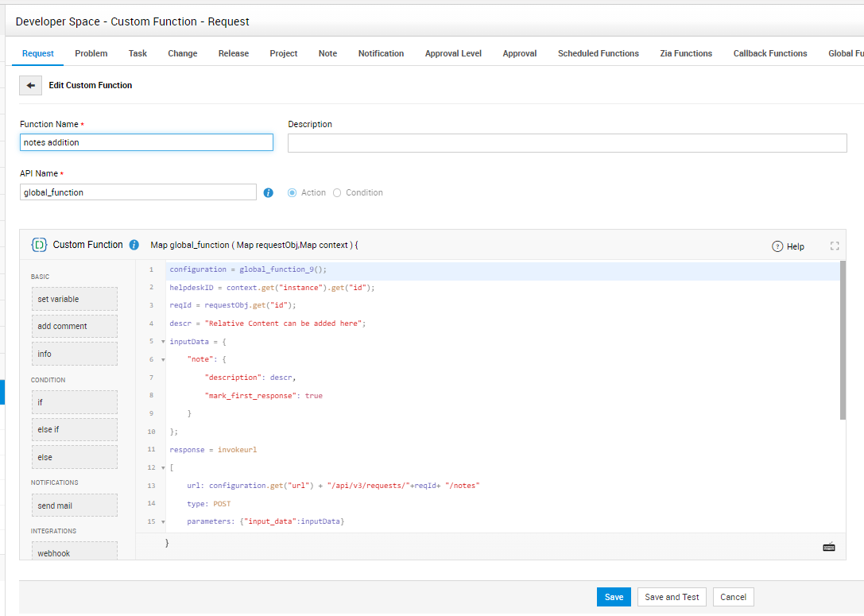Click the Save button

[614, 597]
